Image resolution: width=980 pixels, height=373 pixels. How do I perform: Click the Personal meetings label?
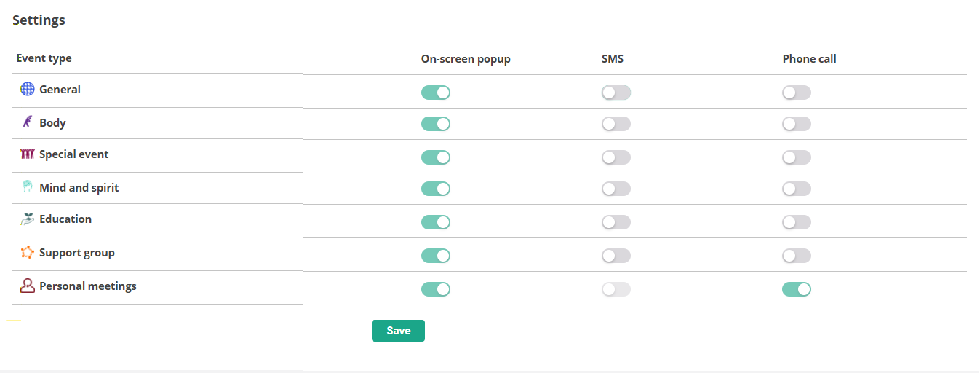pos(88,286)
